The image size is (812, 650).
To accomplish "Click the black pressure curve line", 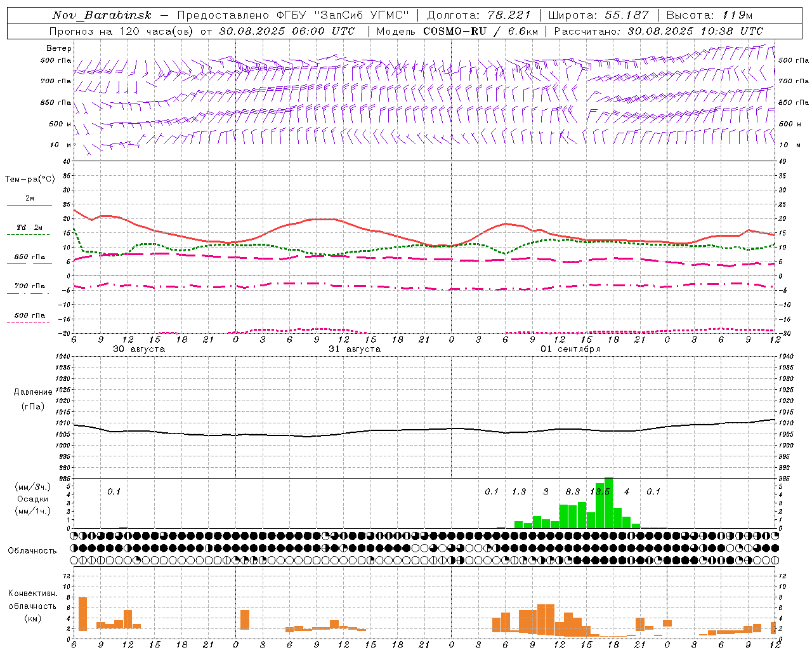I will point(424,430).
